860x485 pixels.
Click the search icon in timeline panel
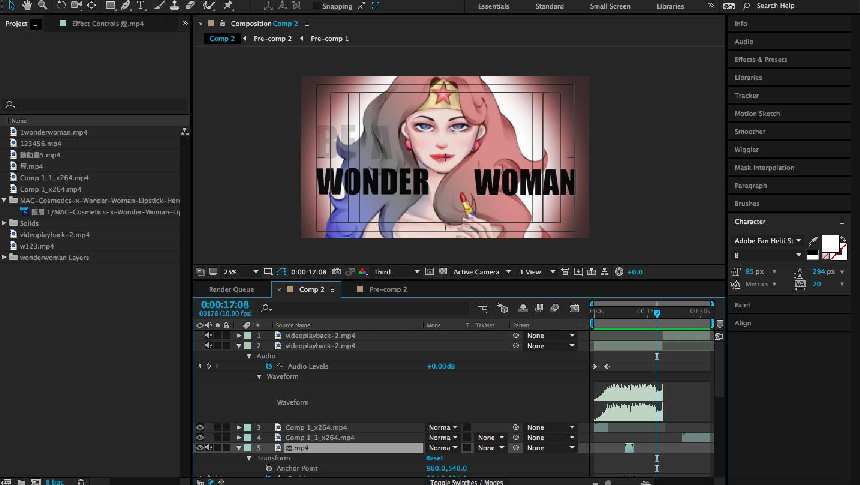tap(266, 308)
